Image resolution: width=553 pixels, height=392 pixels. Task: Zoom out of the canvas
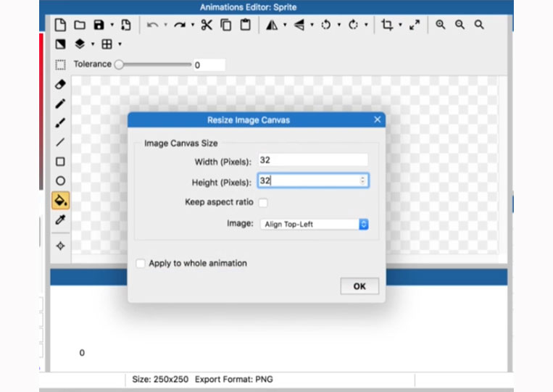point(460,25)
